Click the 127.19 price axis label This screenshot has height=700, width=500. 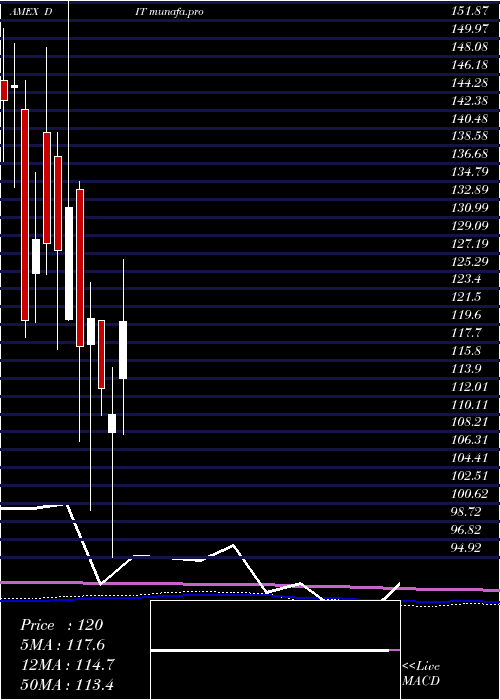(x=472, y=244)
